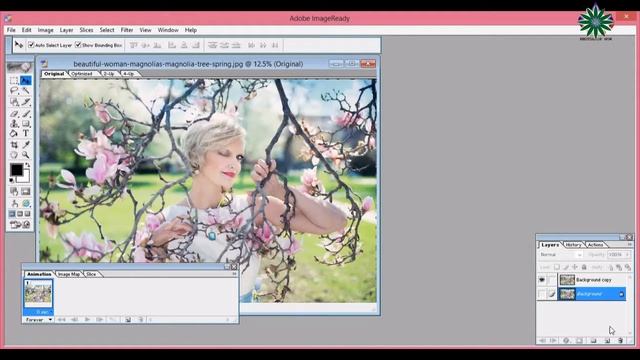Click the Background layer thumbnail
Image resolution: width=640 pixels, height=360 pixels.
pos(567,294)
